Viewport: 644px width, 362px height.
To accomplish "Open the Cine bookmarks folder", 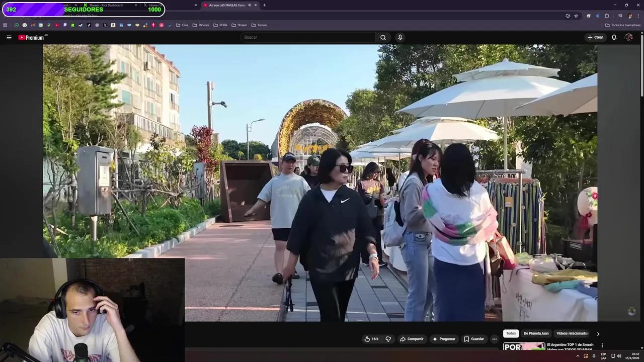I will pos(183,25).
